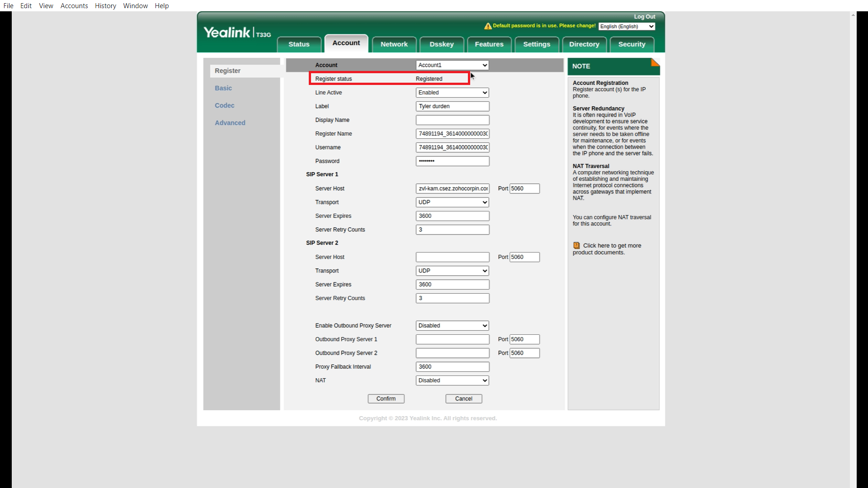Focus the SIP Server 2 Server Host field
Screen dimensions: 868x488
452,257
